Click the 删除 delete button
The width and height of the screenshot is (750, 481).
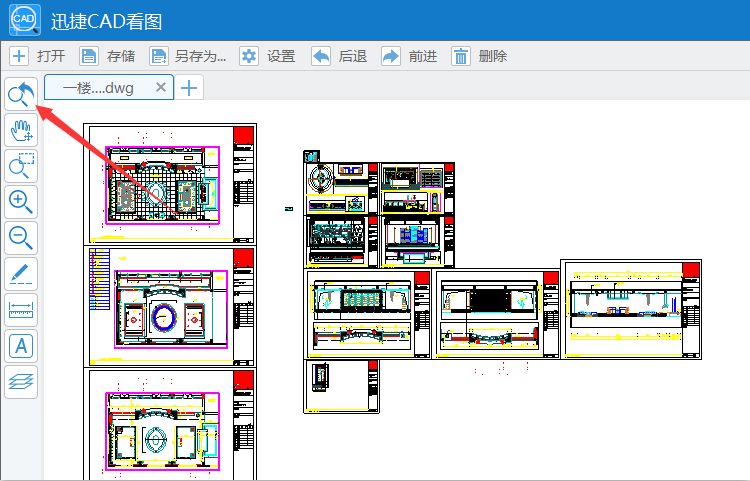[479, 56]
